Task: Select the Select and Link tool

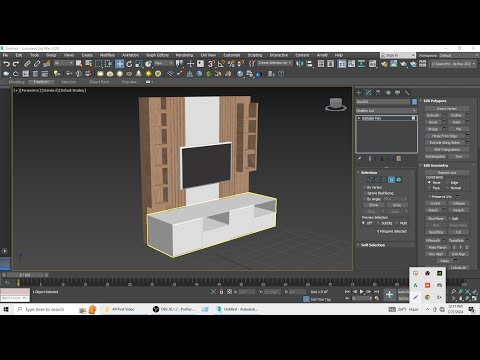Action: click(27, 64)
